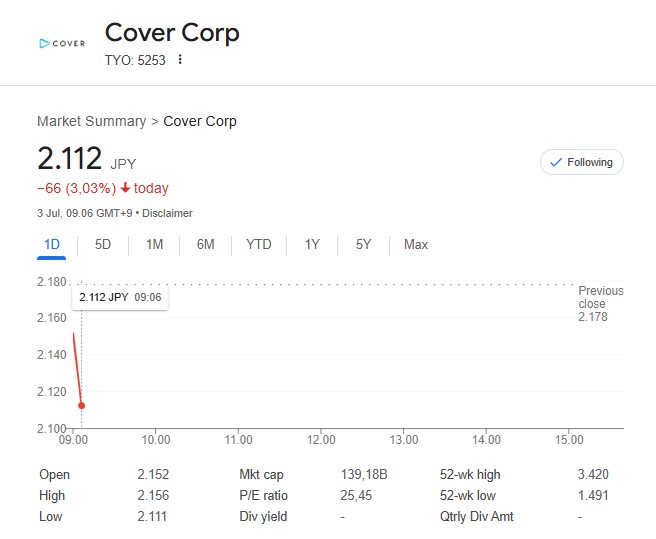Click the 3 Jul, 09.06 GMT+9 timestamp
The width and height of the screenshot is (656, 539).
pos(85,213)
